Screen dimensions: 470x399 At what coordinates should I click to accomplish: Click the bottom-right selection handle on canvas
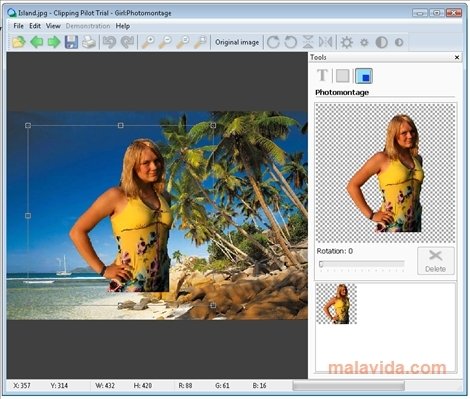click(213, 305)
